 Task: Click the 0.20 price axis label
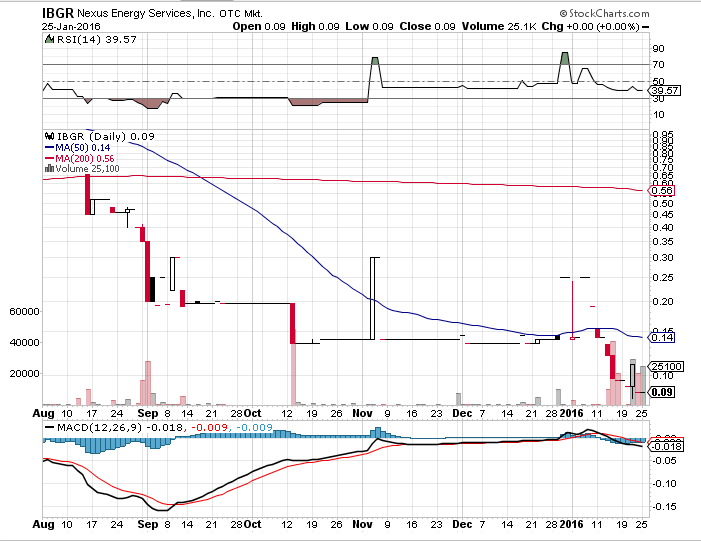tap(663, 301)
